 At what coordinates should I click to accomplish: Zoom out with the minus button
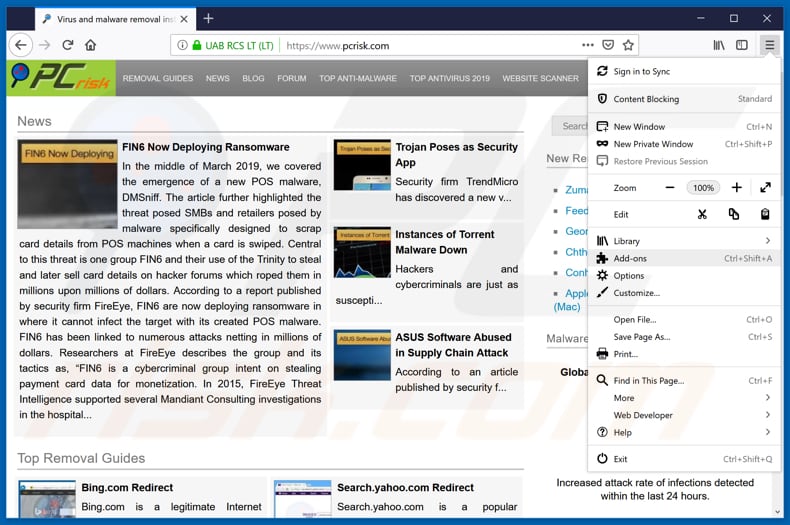(670, 187)
